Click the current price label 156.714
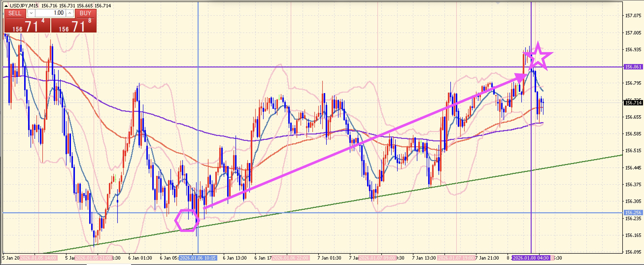644x265 pixels. 633,102
